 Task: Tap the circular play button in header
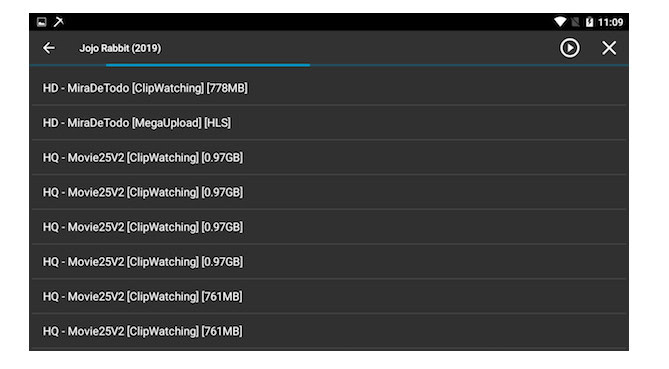[x=570, y=48]
